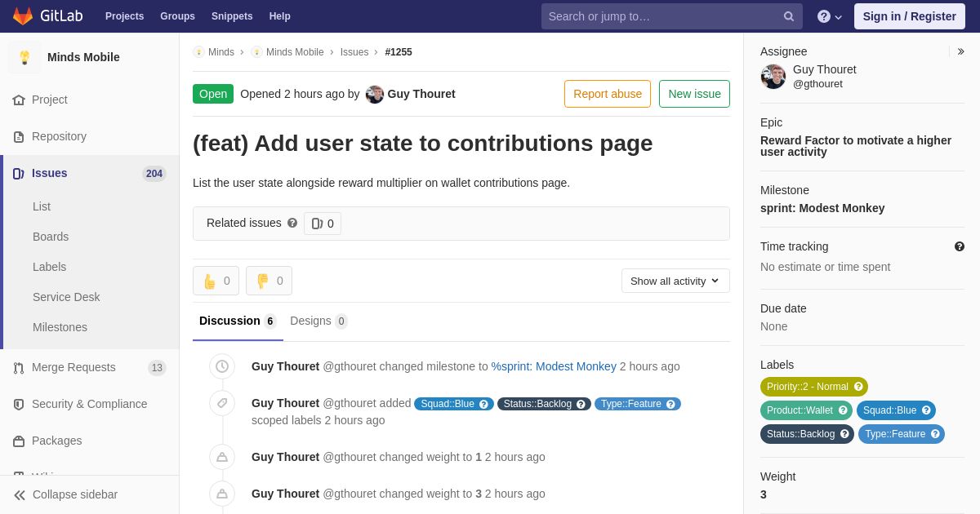This screenshot has height=514, width=980.
Task: Give a thumbs up reaction
Action: (x=216, y=281)
